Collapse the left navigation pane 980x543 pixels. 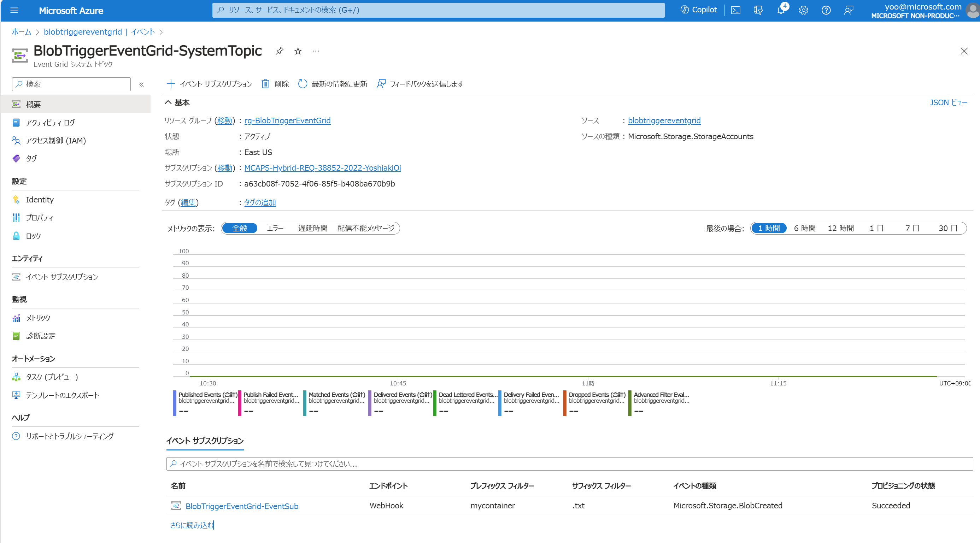[141, 84]
